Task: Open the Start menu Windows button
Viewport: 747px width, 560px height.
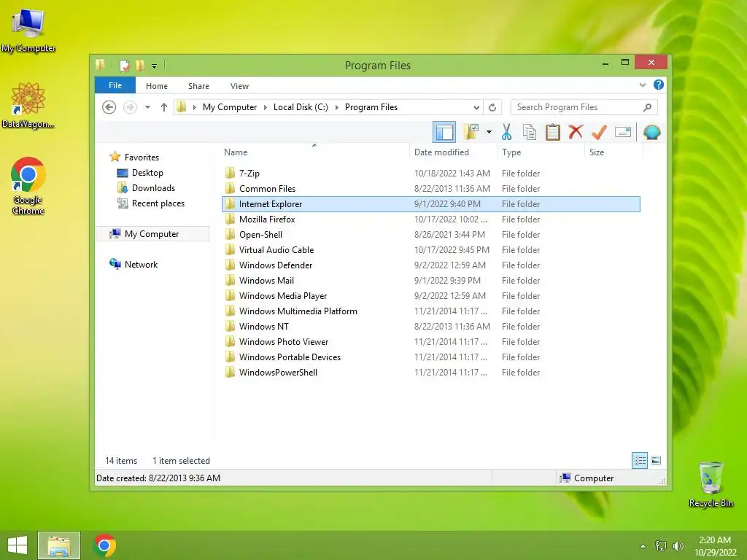Action: pos(18,545)
